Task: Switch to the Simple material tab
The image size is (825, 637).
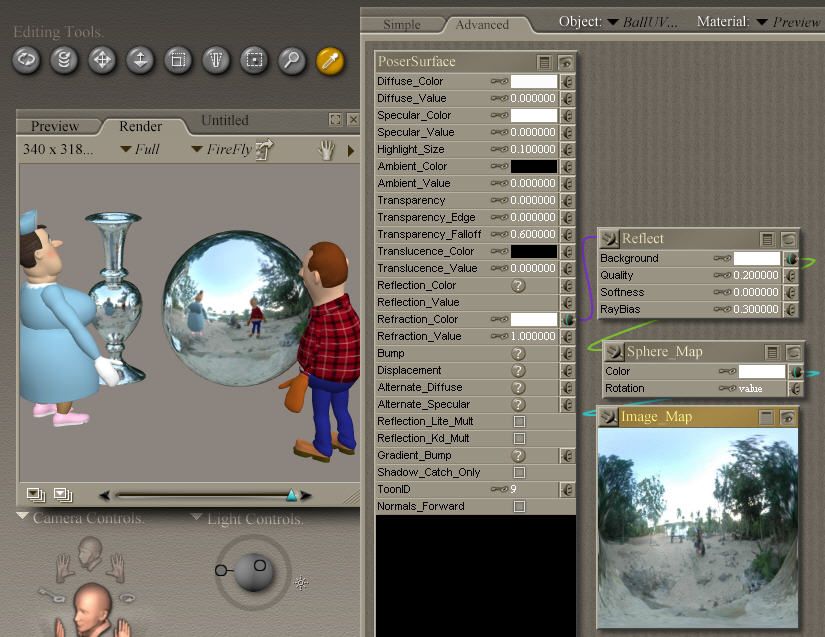Action: pos(402,24)
